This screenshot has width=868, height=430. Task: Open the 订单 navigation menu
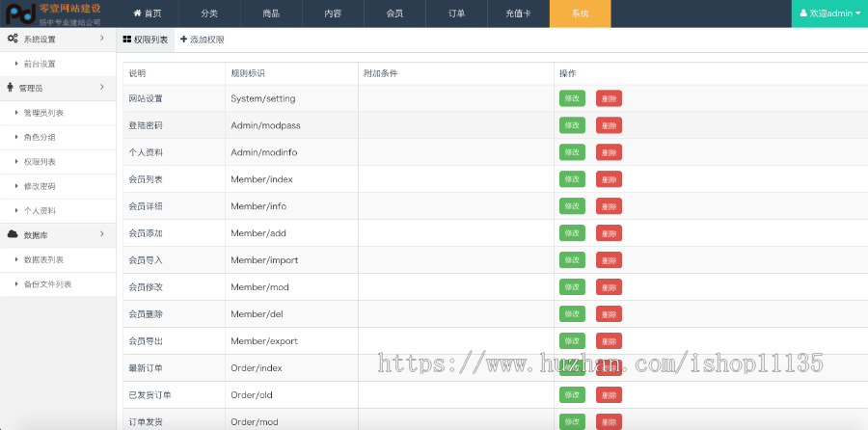pos(457,13)
